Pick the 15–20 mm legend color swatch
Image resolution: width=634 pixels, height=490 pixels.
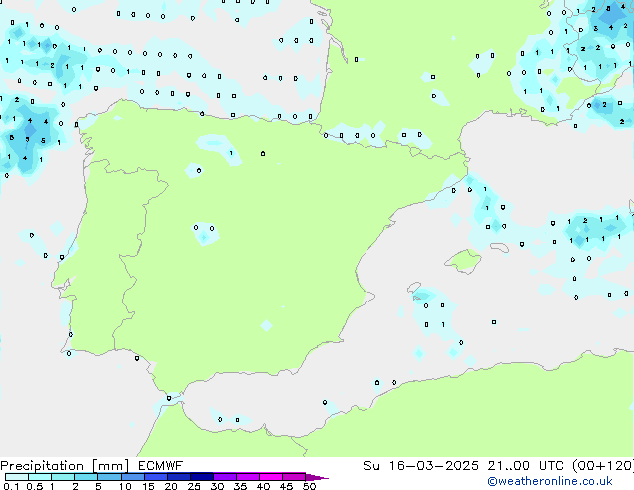(156, 477)
